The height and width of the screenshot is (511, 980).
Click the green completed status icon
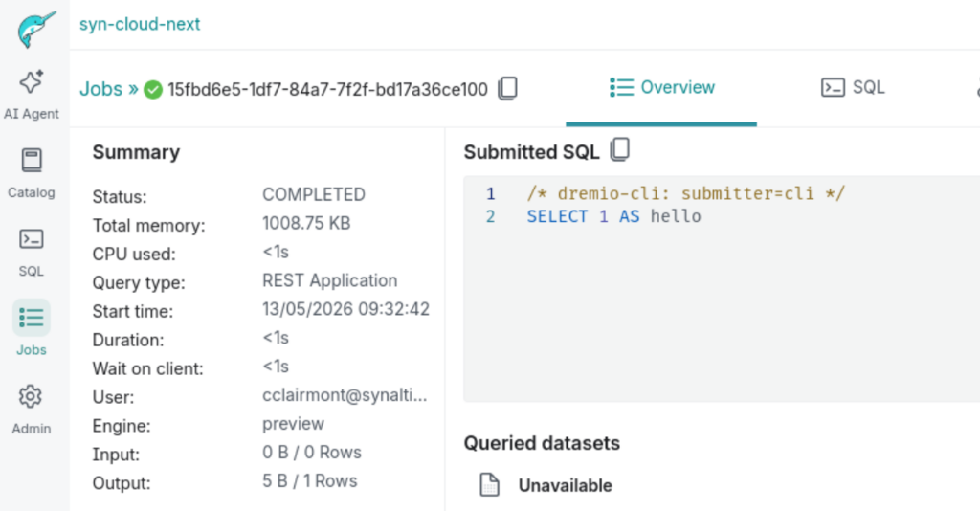coord(153,89)
